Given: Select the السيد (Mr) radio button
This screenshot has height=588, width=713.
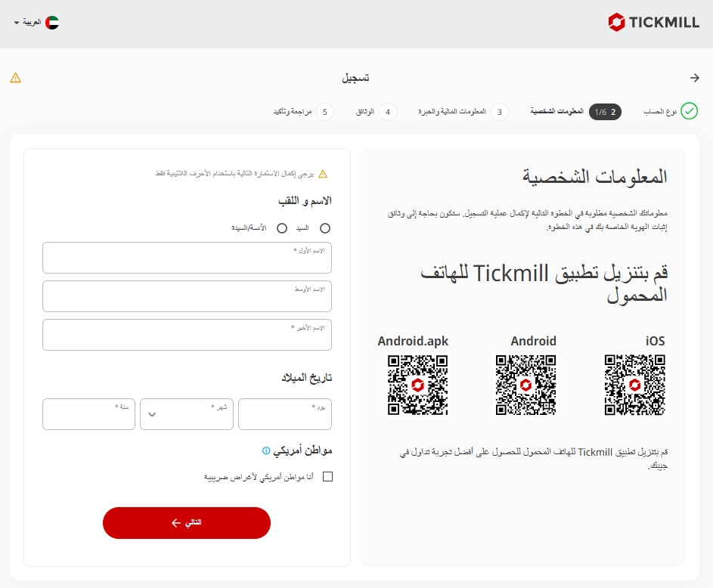Looking at the screenshot, I should coord(325,227).
